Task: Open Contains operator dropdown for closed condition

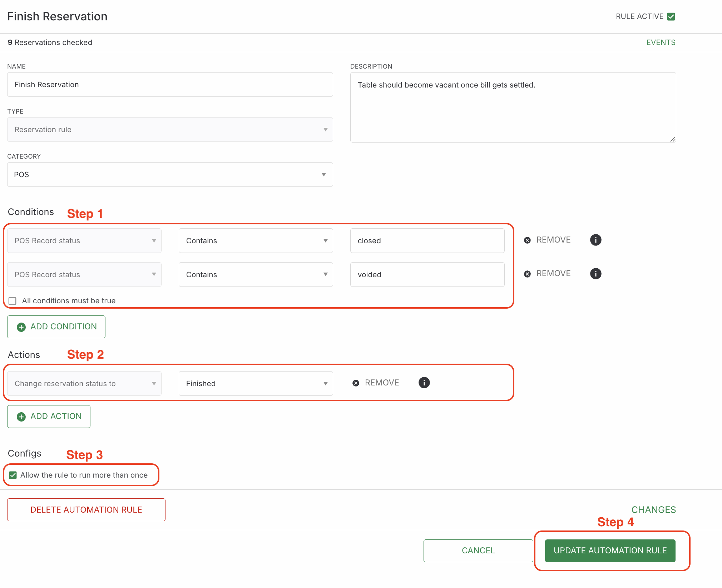Action: tap(256, 240)
